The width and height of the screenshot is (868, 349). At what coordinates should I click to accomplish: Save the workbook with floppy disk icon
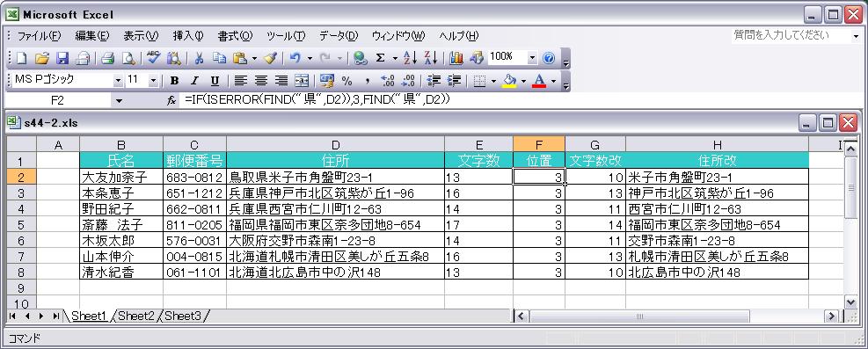pyautogui.click(x=62, y=57)
